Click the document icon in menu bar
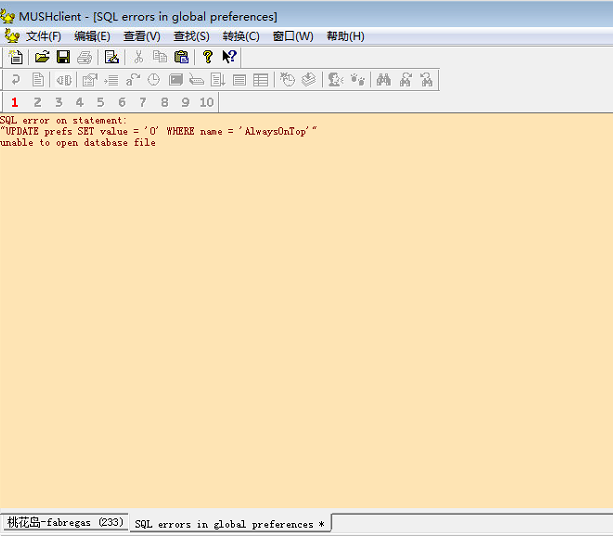 12,36
